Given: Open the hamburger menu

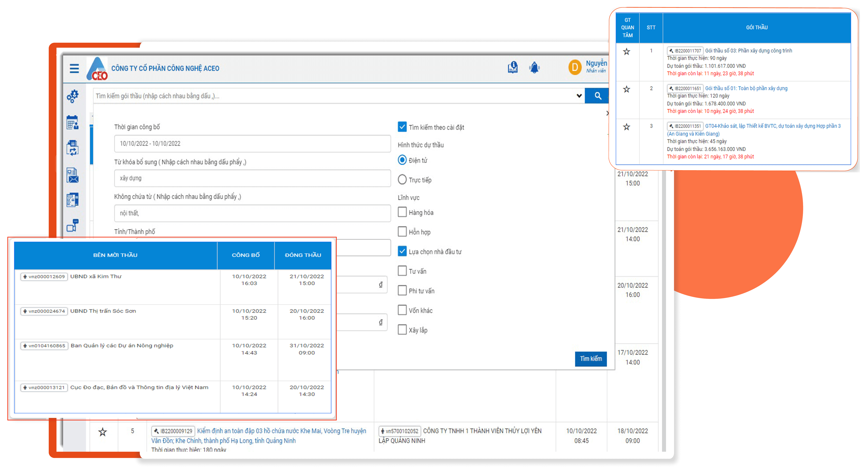Looking at the screenshot, I should [74, 68].
